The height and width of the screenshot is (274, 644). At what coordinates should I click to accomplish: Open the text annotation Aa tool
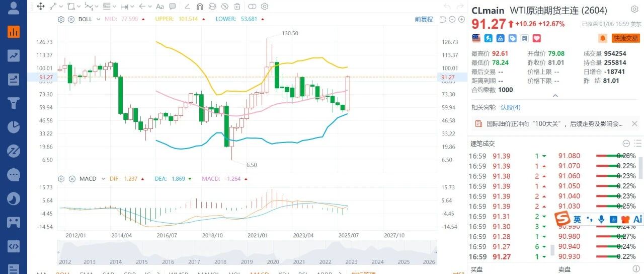pyautogui.click(x=160, y=7)
